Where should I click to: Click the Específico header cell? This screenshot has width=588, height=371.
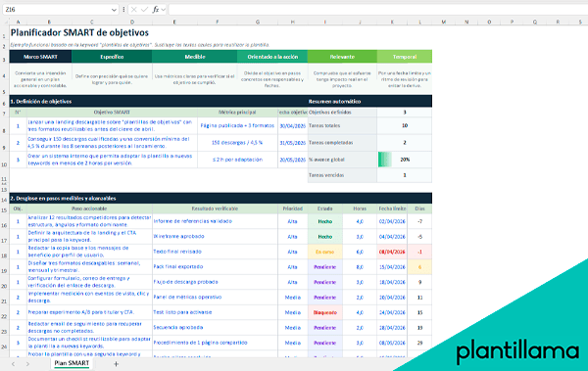pyautogui.click(x=112, y=57)
